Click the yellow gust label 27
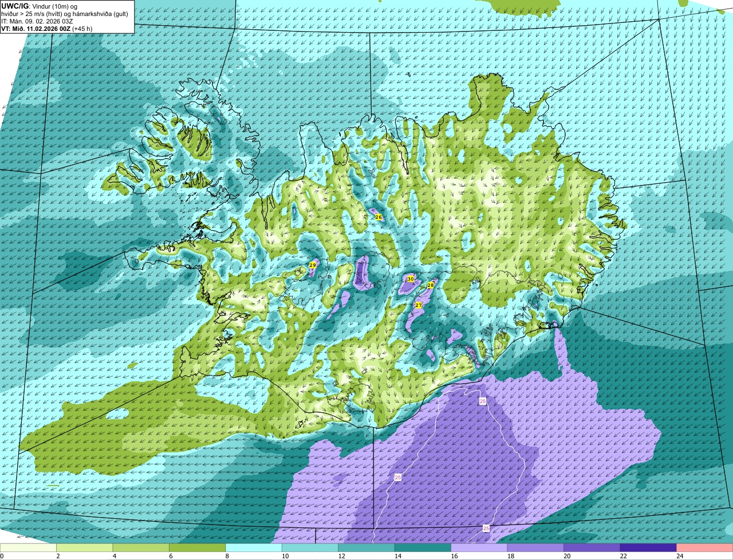Image resolution: width=733 pixels, height=560 pixels. [x=419, y=305]
